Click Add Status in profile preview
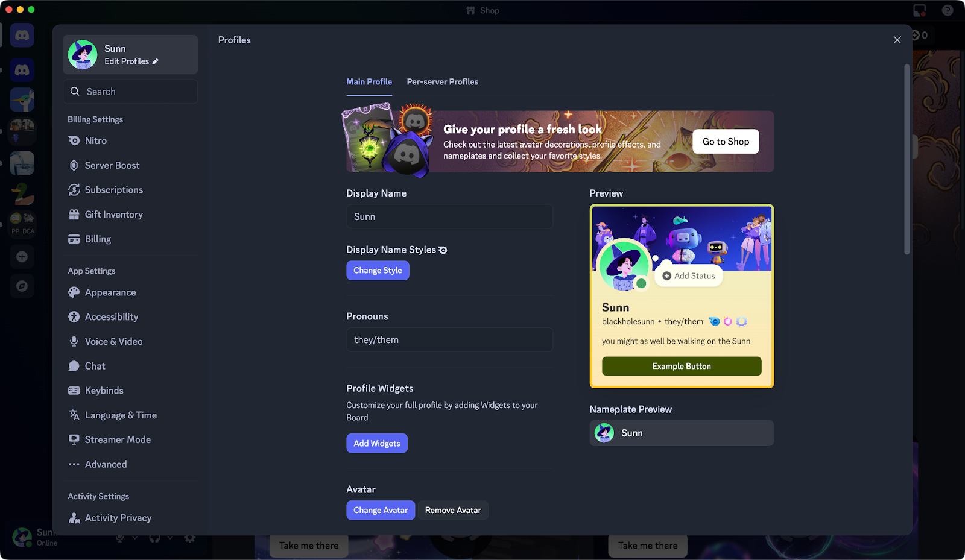 (689, 276)
